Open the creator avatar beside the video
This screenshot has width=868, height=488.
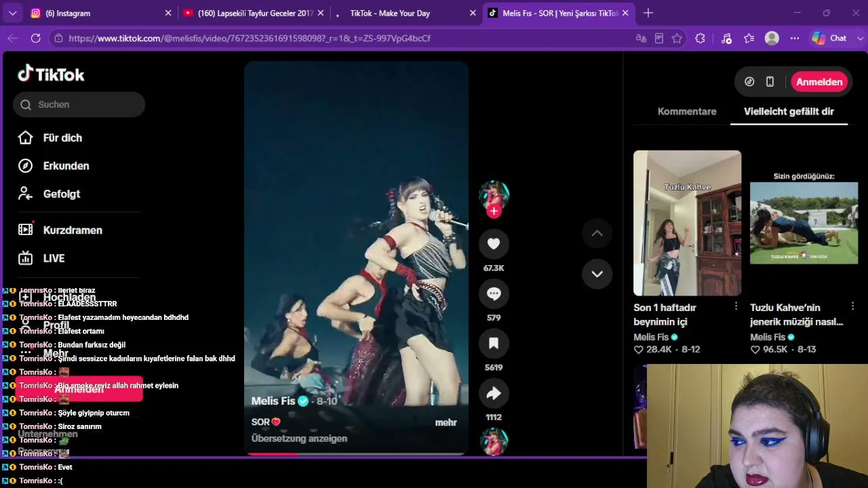(494, 195)
